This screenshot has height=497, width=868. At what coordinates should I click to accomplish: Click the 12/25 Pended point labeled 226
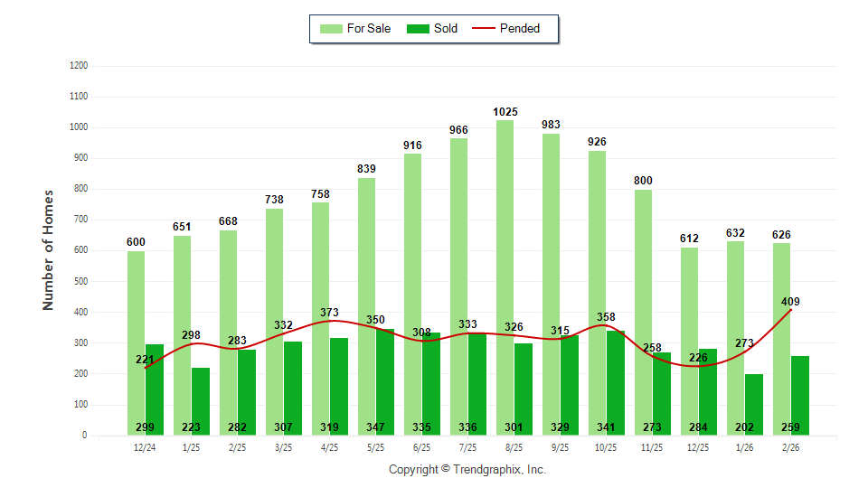point(698,366)
